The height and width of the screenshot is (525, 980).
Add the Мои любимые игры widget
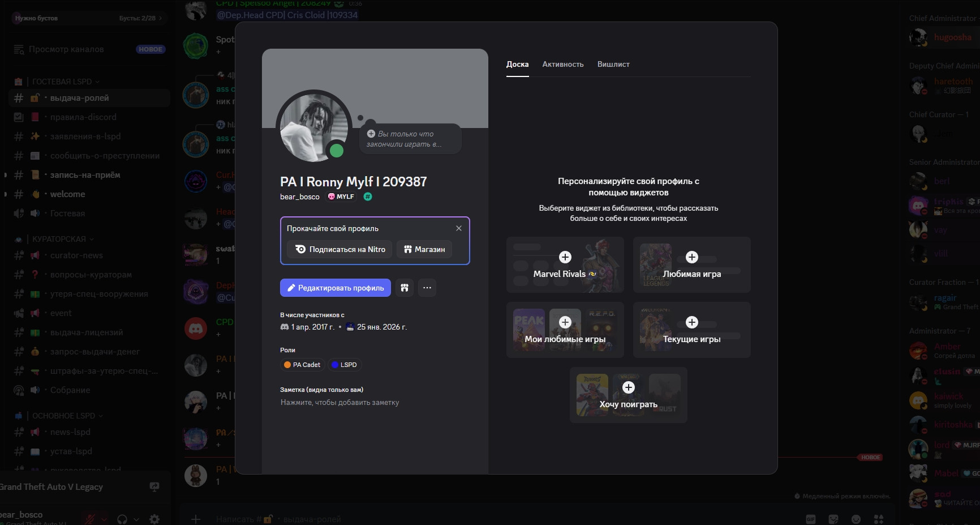click(565, 330)
